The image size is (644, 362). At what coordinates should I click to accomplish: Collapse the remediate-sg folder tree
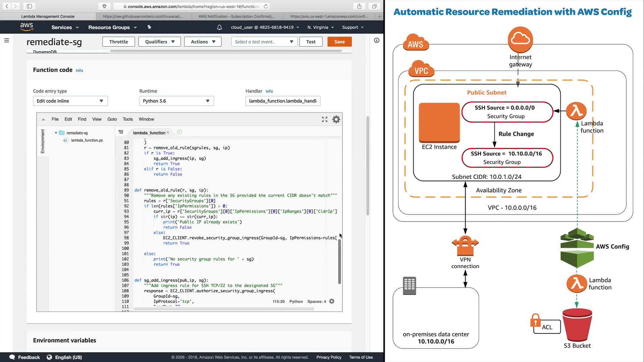click(56, 133)
